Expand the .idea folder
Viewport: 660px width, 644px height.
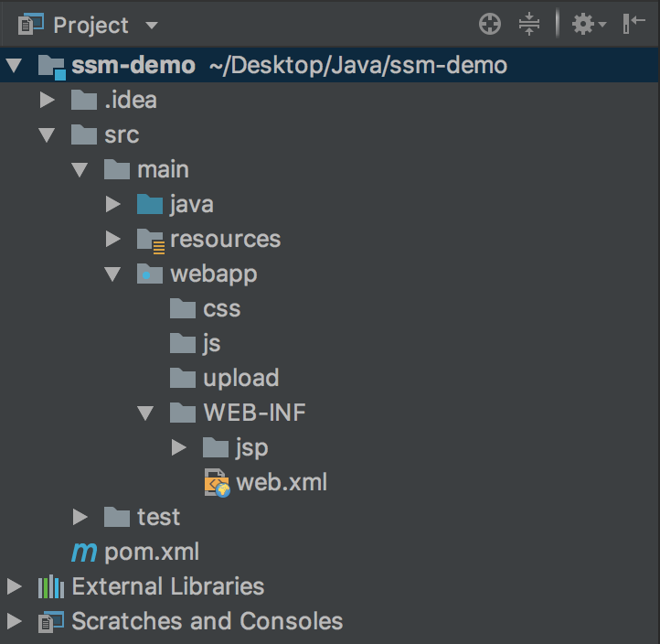click(48, 101)
